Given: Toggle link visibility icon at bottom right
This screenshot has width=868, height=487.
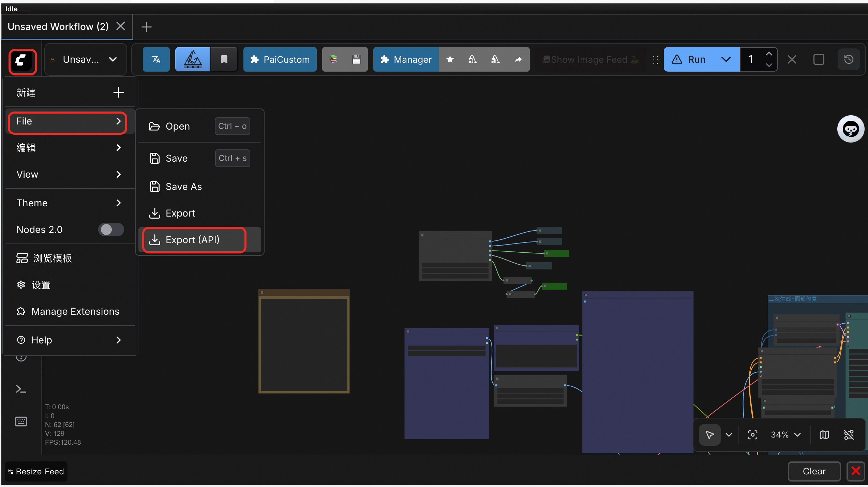Looking at the screenshot, I should coord(849,435).
